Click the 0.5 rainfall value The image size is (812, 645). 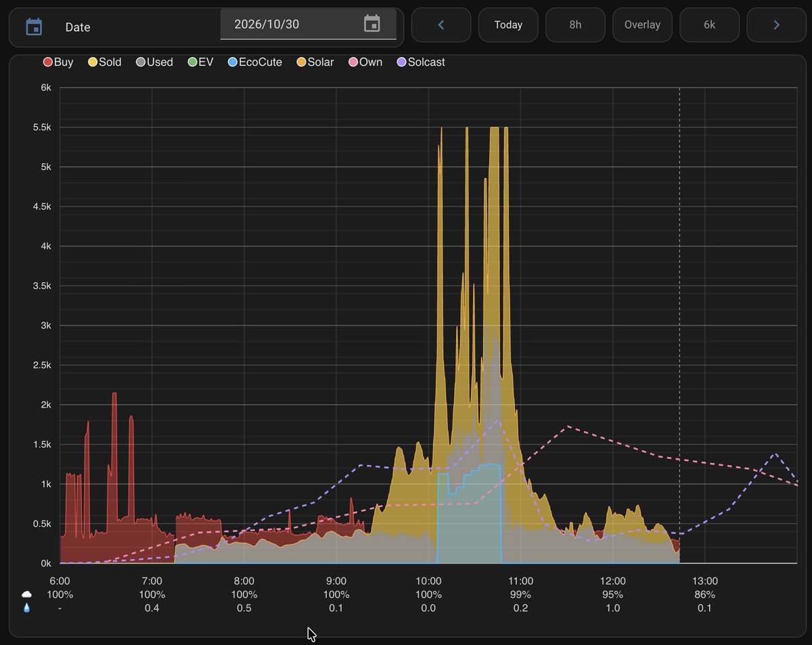244,608
